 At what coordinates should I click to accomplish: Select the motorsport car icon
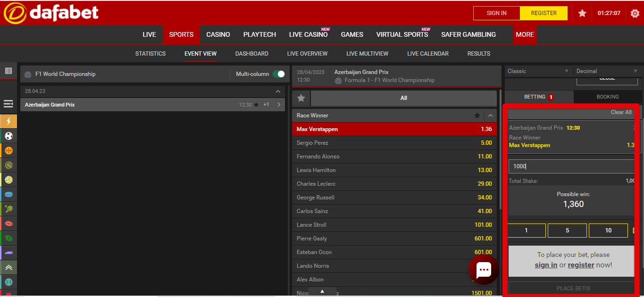[8, 253]
